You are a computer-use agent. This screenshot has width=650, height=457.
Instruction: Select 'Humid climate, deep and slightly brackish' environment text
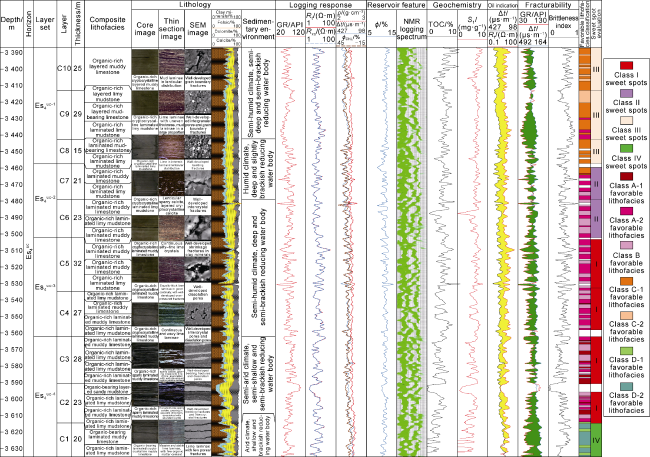(x=258, y=168)
